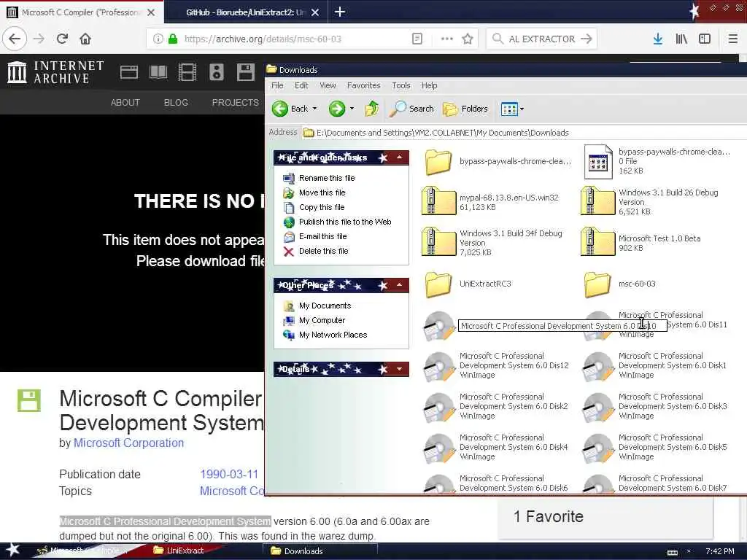The width and height of the screenshot is (747, 560).
Task: Close the GitHub UniExtract2 tab
Action: click(x=315, y=12)
